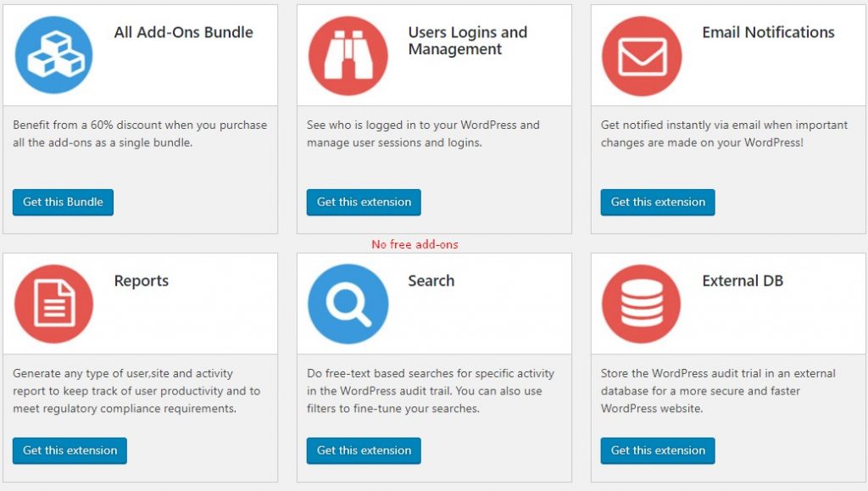Select the Reports card heading
The height and width of the screenshot is (491, 868).
[x=142, y=282]
